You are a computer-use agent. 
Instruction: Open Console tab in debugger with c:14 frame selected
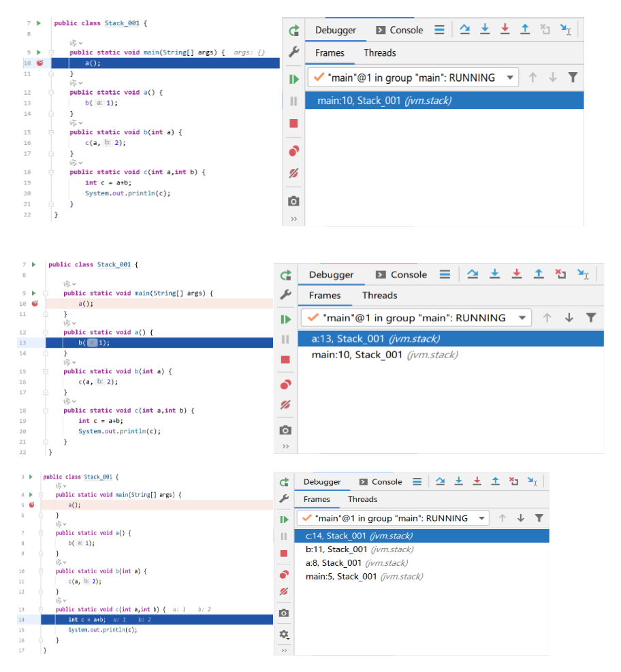point(381,482)
